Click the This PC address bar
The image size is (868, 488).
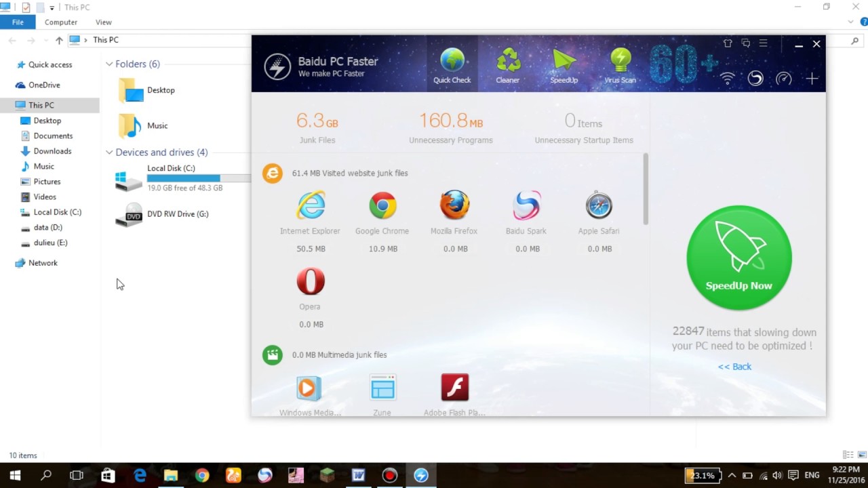(x=160, y=40)
